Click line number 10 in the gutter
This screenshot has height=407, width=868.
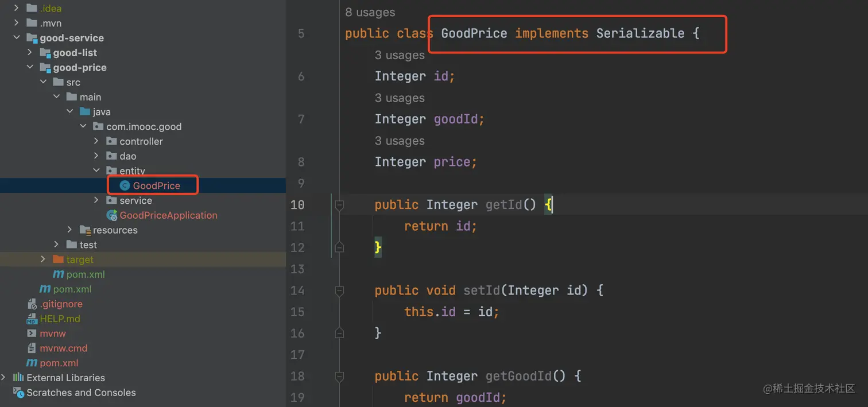pos(297,205)
